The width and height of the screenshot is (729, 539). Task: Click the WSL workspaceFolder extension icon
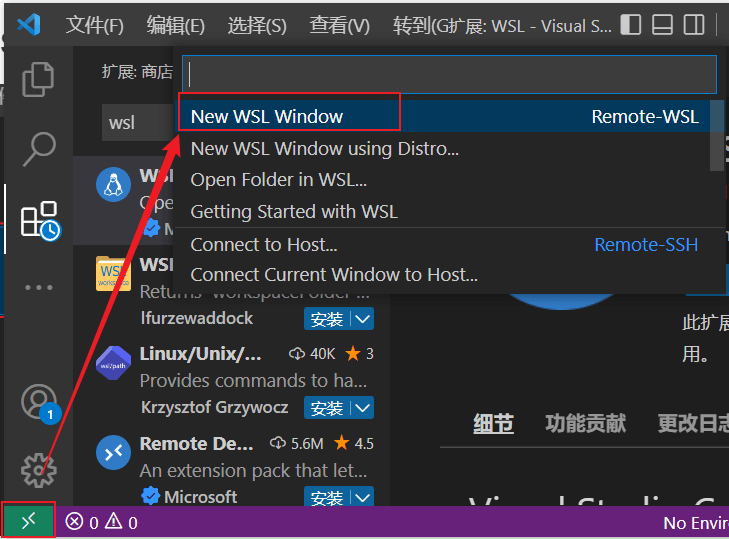[113, 273]
